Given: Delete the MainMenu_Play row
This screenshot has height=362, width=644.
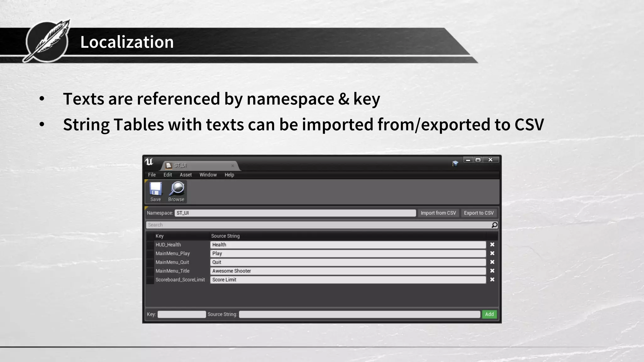Looking at the screenshot, I should [x=492, y=253].
